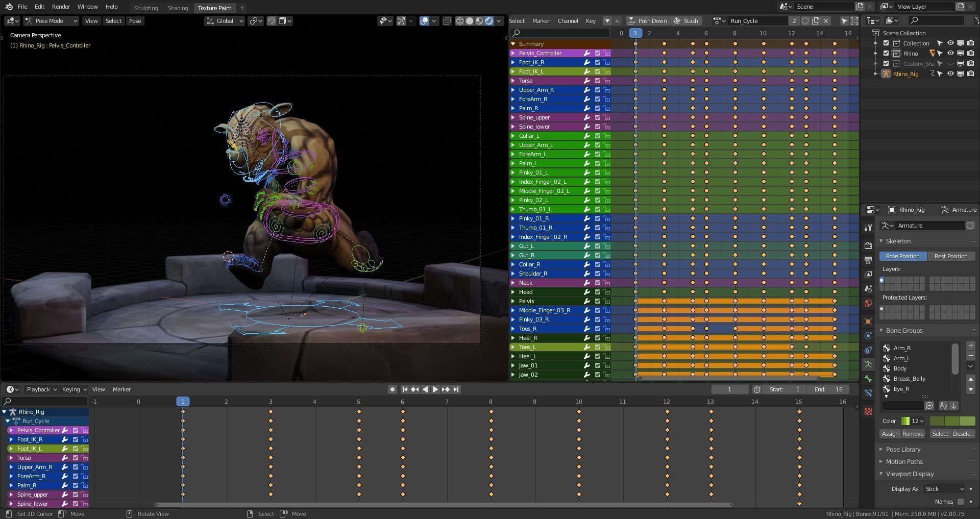Click wrench icon on upper Pelvis_Controller channel
Viewport: 980px width, 519px height.
587,53
